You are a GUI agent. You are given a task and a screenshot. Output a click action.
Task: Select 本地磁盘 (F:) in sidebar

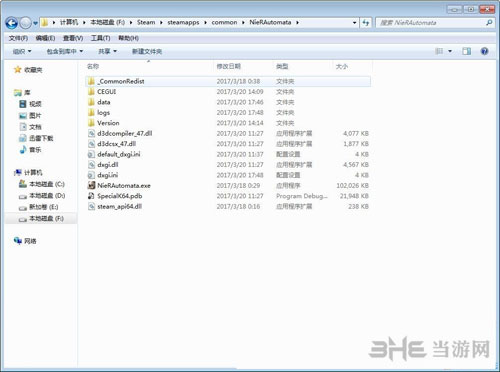pyautogui.click(x=41, y=218)
